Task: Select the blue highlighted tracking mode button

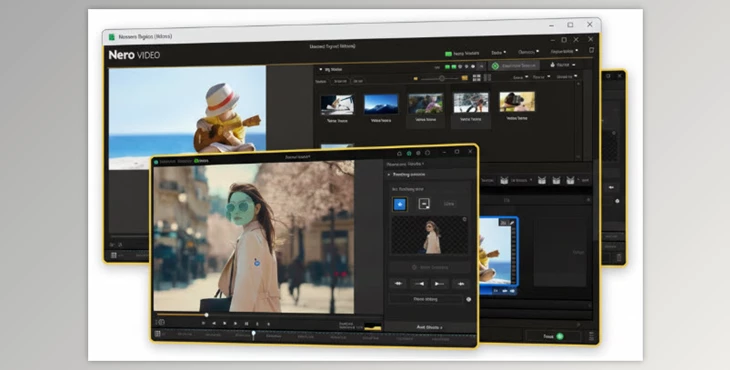Action: click(399, 204)
